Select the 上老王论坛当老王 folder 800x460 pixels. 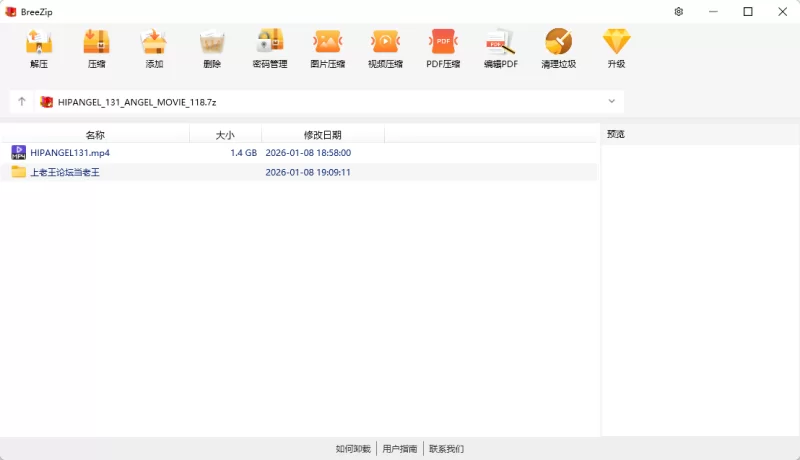click(x=65, y=172)
